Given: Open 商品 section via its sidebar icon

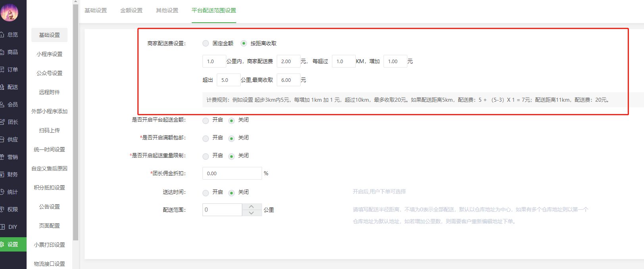Looking at the screenshot, I should click(x=2, y=52).
